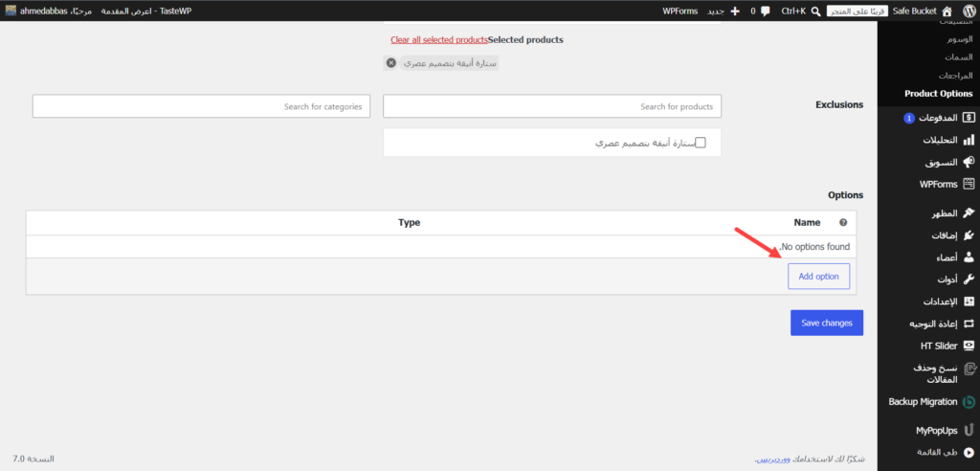The image size is (980, 471).
Task: Click the settings sliders icon
Action: pyautogui.click(x=969, y=302)
